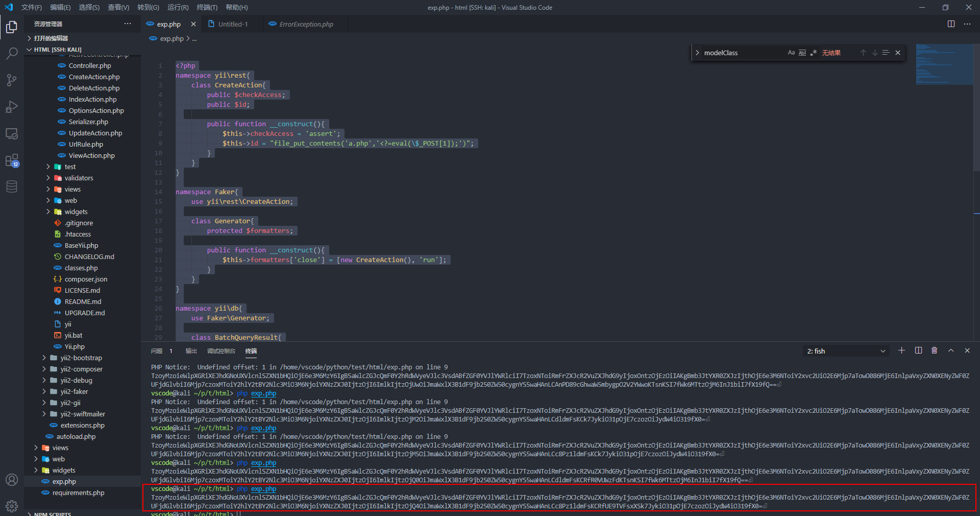Click the editor minimap overview
The height and width of the screenshot is (516, 980).
point(944,64)
